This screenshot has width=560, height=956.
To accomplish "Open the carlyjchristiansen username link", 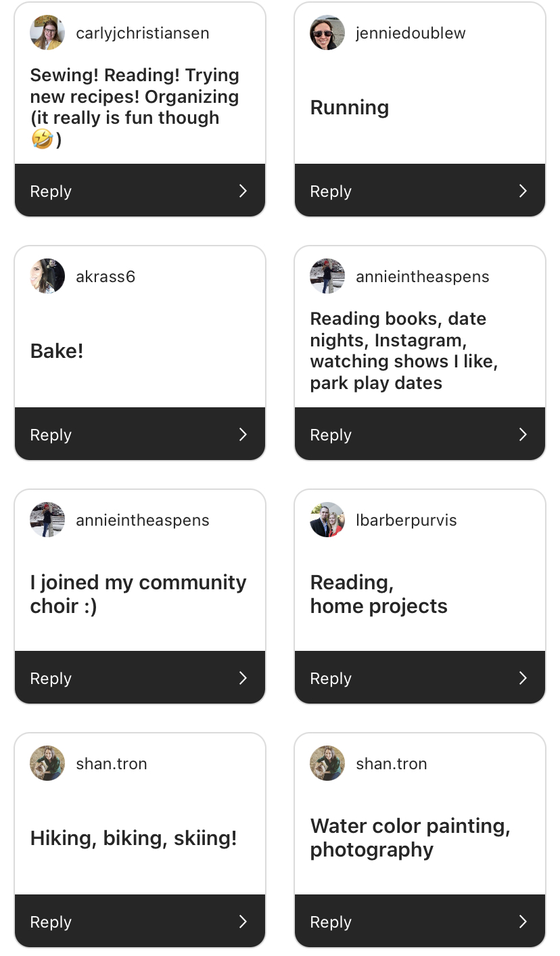I will point(142,33).
